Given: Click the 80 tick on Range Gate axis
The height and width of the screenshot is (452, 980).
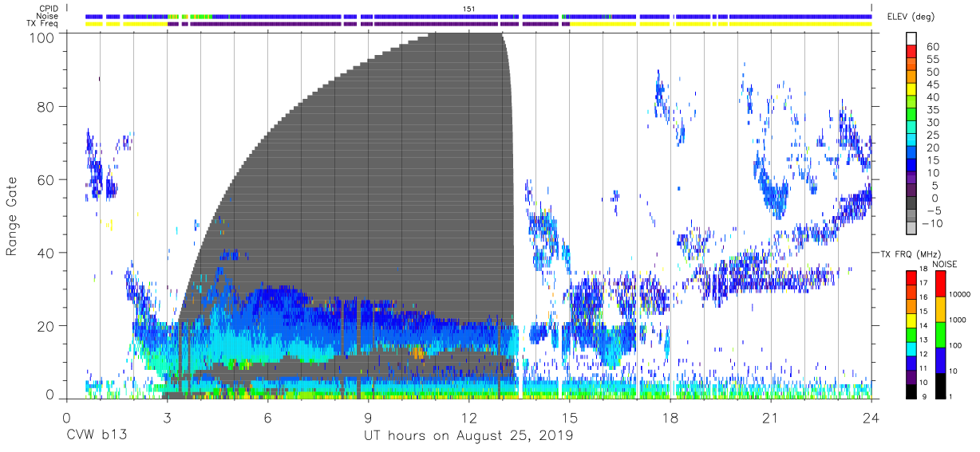Looking at the screenshot, I should click(x=46, y=107).
